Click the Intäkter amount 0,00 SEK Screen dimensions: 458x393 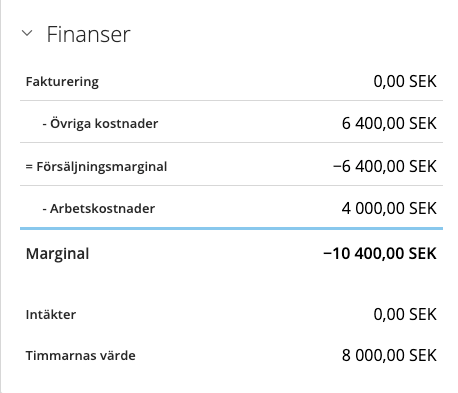coord(405,315)
